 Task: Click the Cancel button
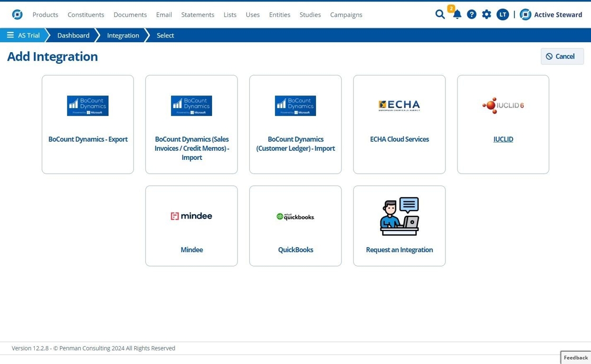coord(562,56)
